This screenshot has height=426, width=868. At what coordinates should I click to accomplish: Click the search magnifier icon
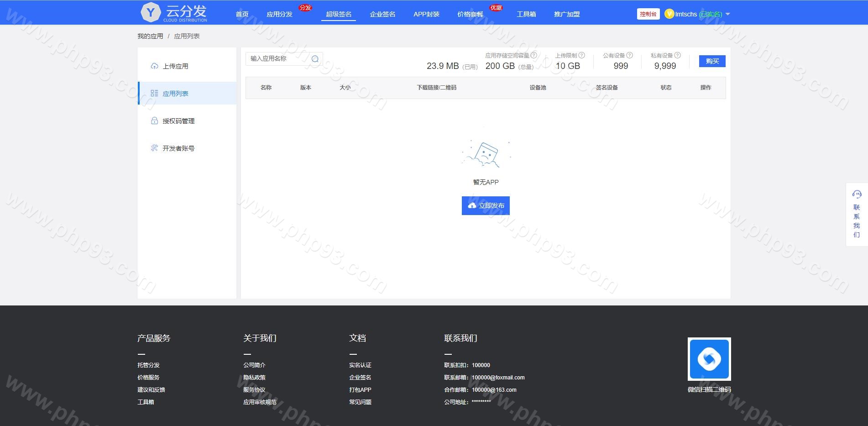click(x=315, y=59)
